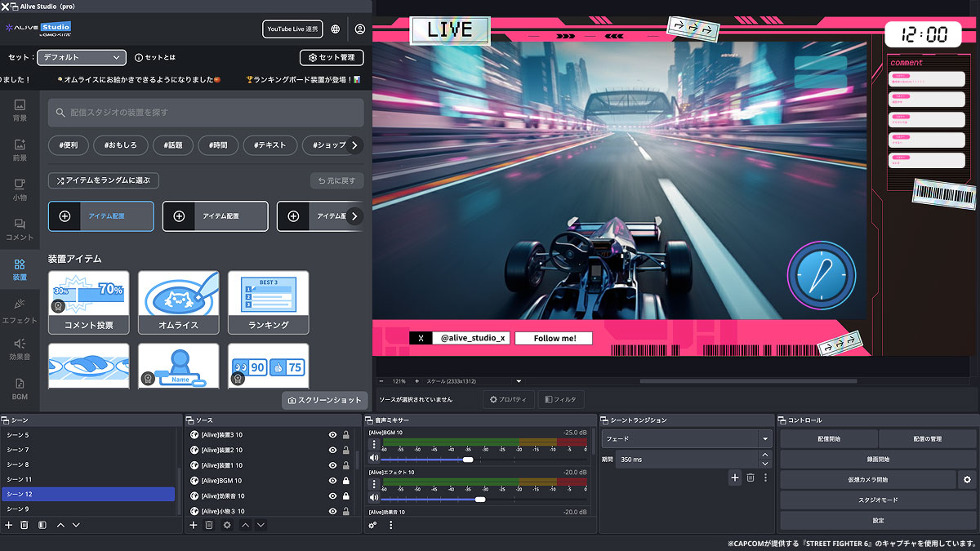980x551 pixels.
Task: Select the #テキスト tag filter
Action: tap(270, 145)
